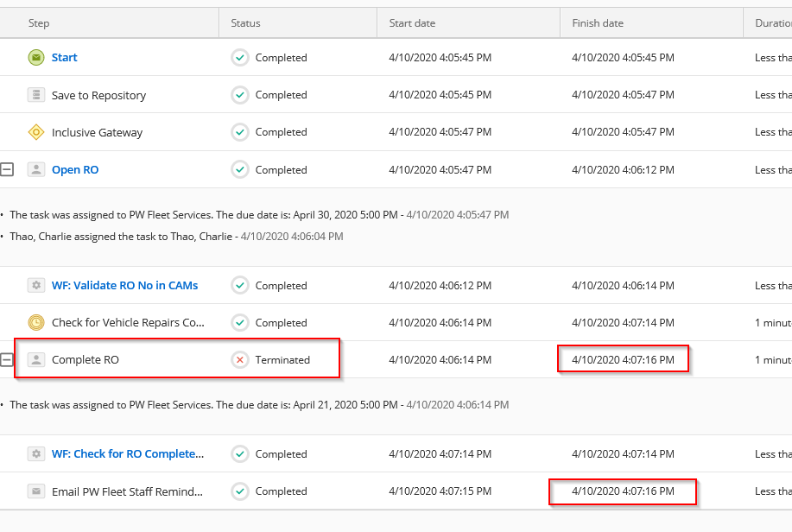Click the Step column header

pos(39,23)
